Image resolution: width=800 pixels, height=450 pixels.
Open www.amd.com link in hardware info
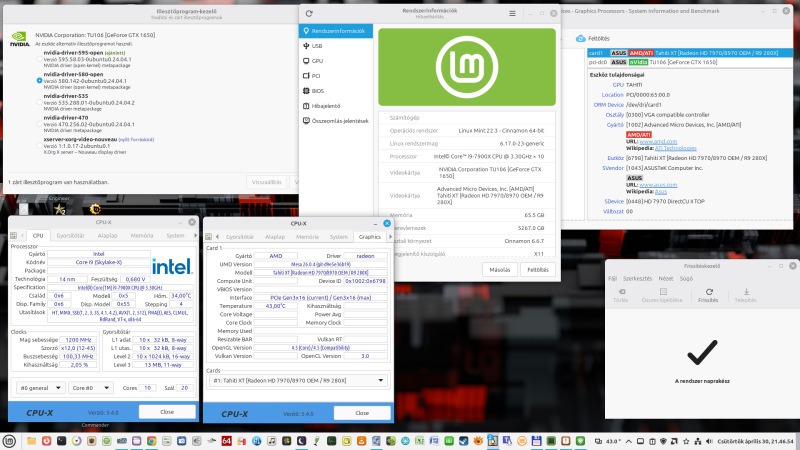pos(658,141)
